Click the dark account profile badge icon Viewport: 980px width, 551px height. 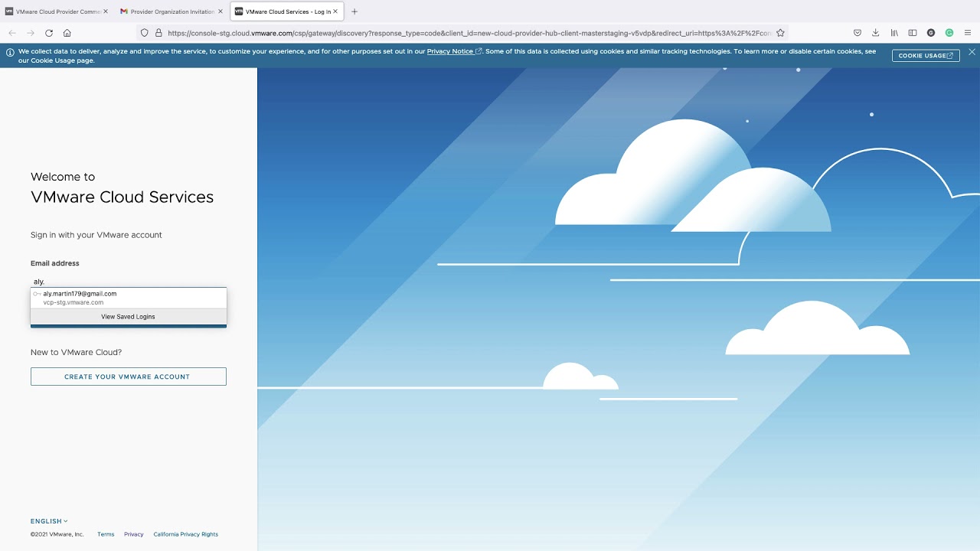931,33
